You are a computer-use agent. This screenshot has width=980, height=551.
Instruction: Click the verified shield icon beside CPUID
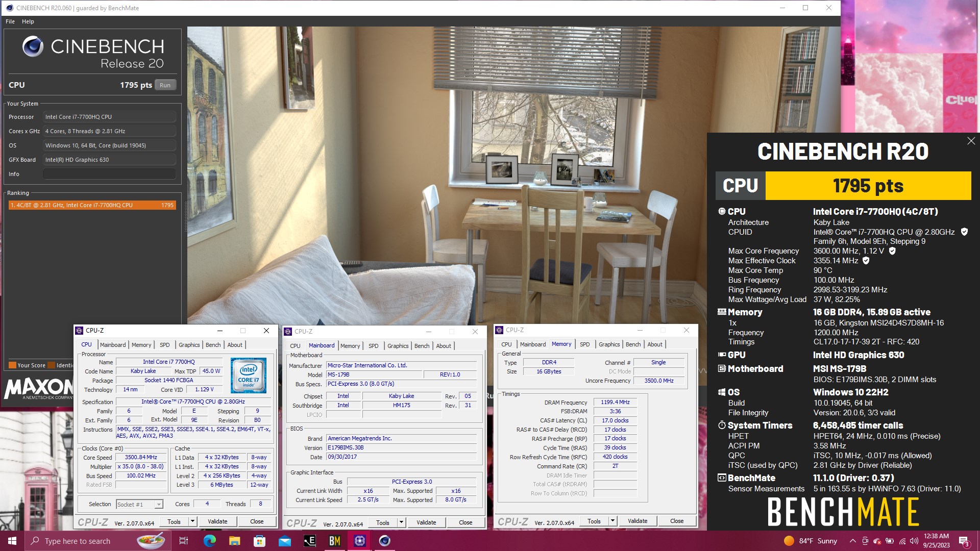964,232
